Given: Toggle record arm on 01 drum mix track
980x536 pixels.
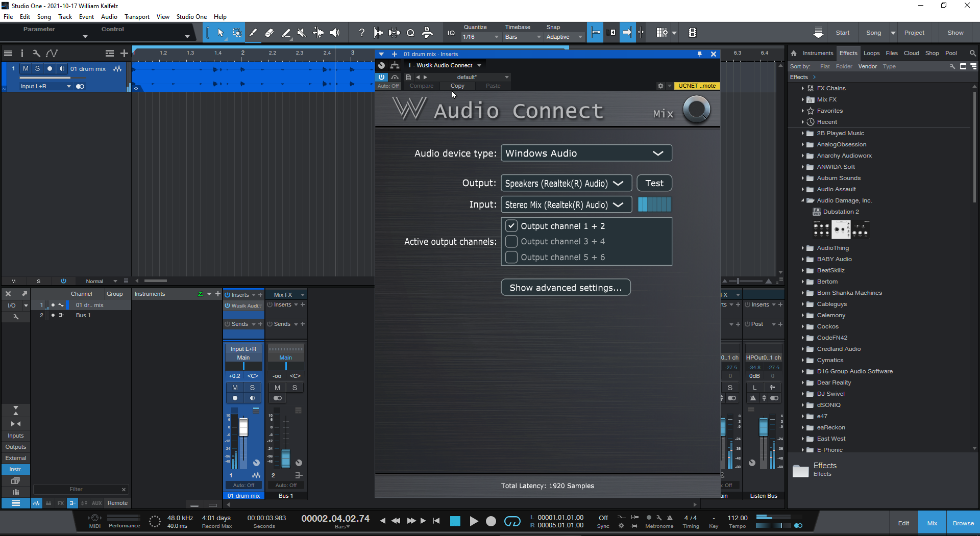Looking at the screenshot, I should pos(50,68).
